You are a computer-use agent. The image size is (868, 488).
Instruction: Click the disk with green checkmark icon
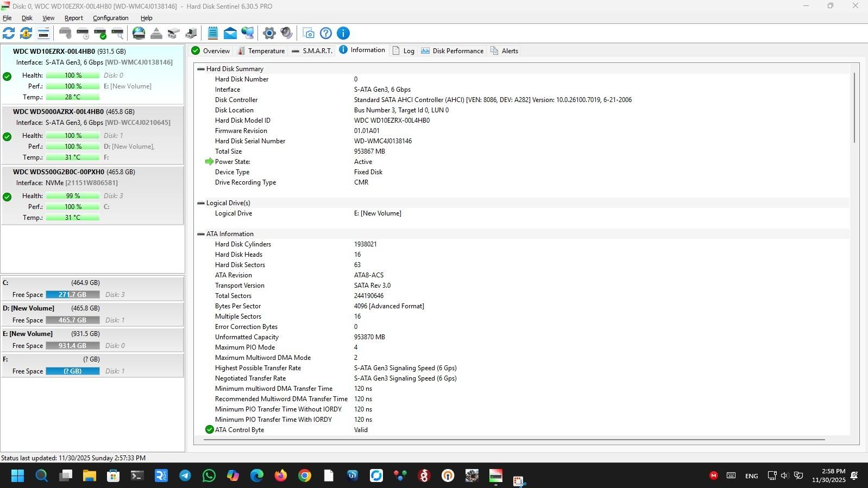point(100,33)
